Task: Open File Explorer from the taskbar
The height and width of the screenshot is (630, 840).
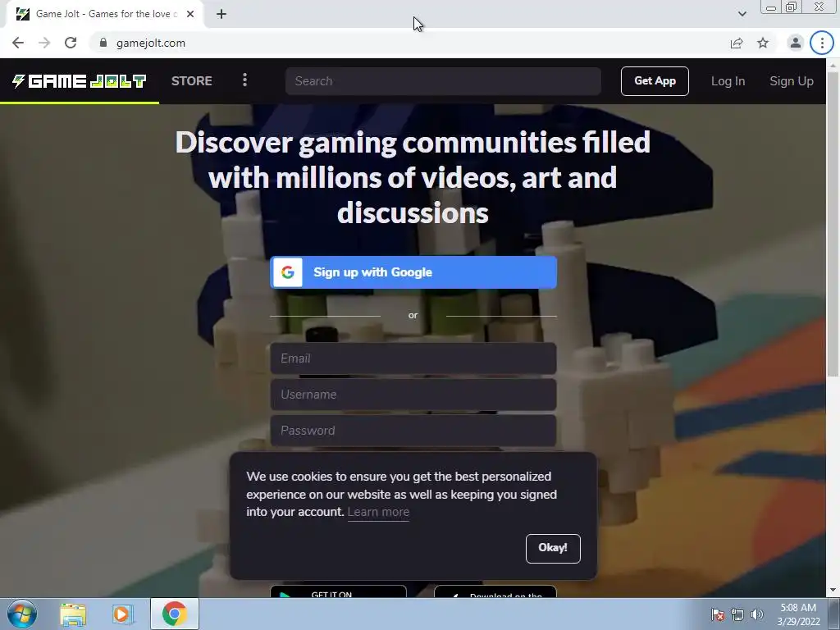Action: pyautogui.click(x=73, y=614)
